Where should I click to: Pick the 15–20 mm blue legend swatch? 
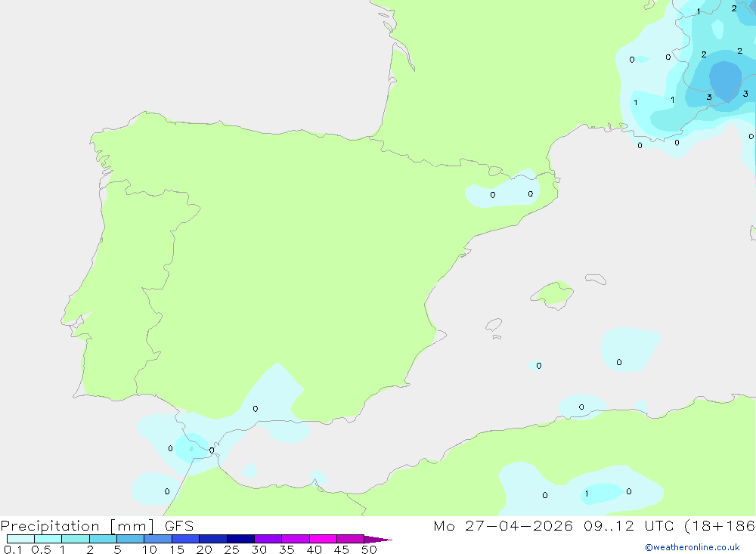click(185, 539)
